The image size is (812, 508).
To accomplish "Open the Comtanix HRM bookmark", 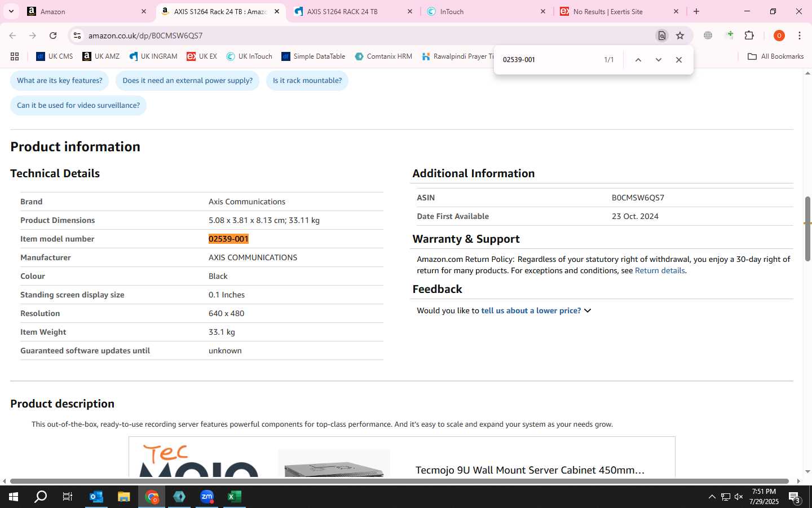I will [x=383, y=56].
